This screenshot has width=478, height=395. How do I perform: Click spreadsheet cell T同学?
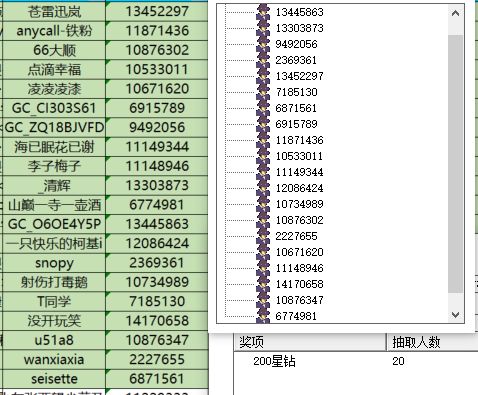tap(54, 302)
